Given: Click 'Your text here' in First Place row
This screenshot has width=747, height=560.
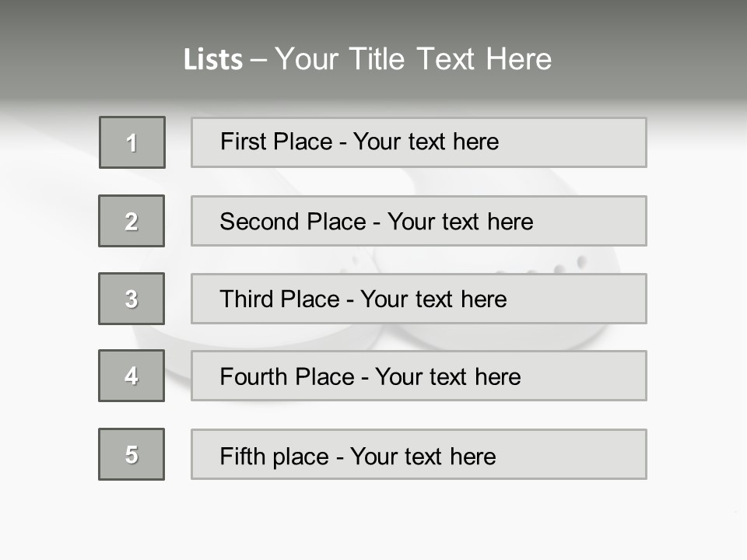Looking at the screenshot, I should 426,142.
